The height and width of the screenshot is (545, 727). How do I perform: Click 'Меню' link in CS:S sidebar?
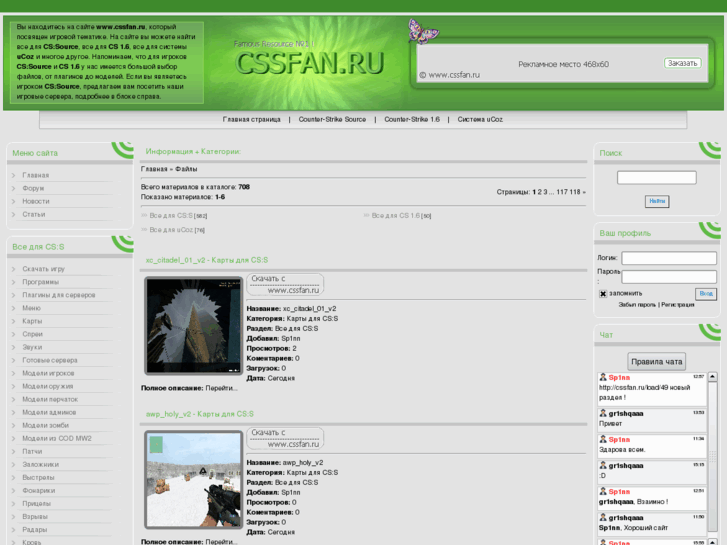32,308
